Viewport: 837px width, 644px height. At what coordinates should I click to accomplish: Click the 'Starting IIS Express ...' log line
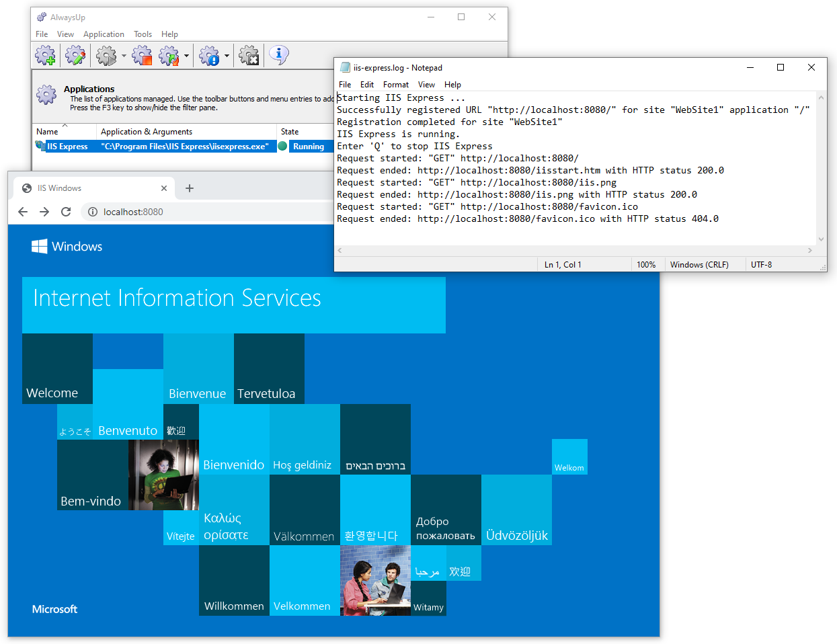pyautogui.click(x=401, y=97)
